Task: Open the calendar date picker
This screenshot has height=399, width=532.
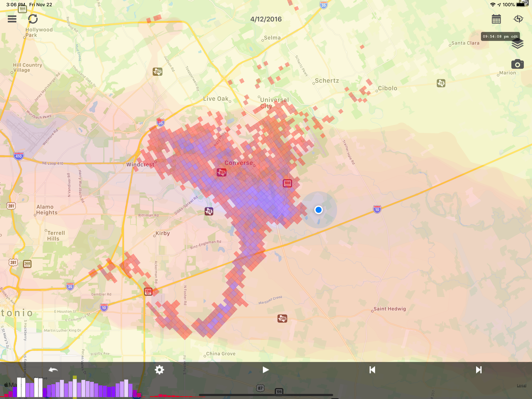Action: coord(496,19)
